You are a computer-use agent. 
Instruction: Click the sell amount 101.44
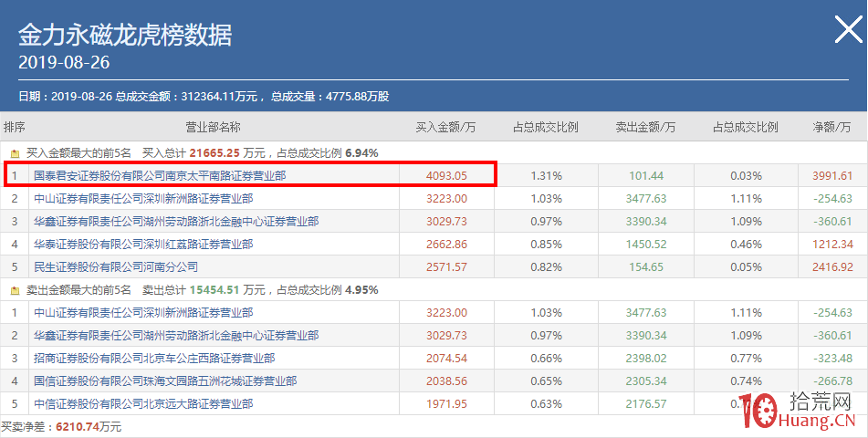646,176
